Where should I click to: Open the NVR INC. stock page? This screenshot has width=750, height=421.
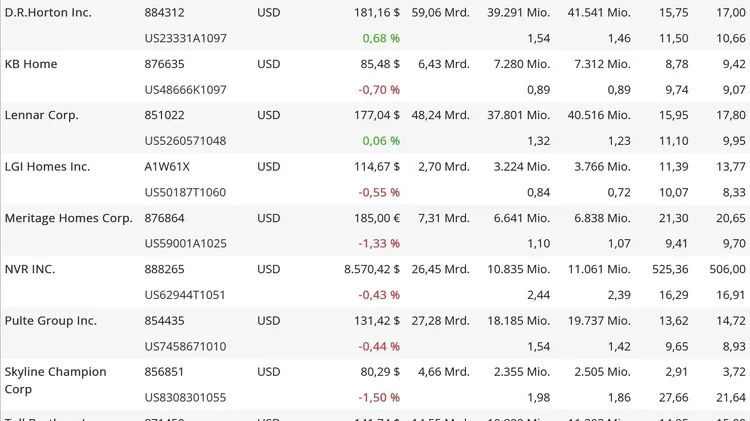coord(30,269)
